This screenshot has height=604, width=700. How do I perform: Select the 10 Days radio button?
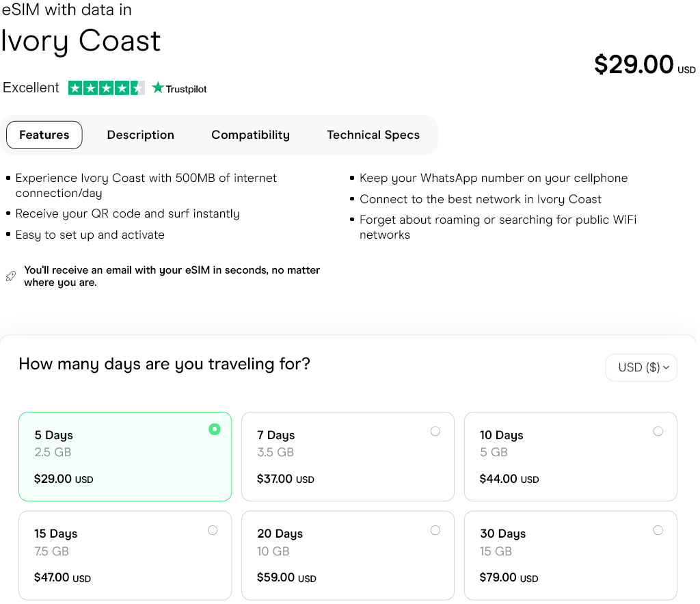click(x=658, y=431)
